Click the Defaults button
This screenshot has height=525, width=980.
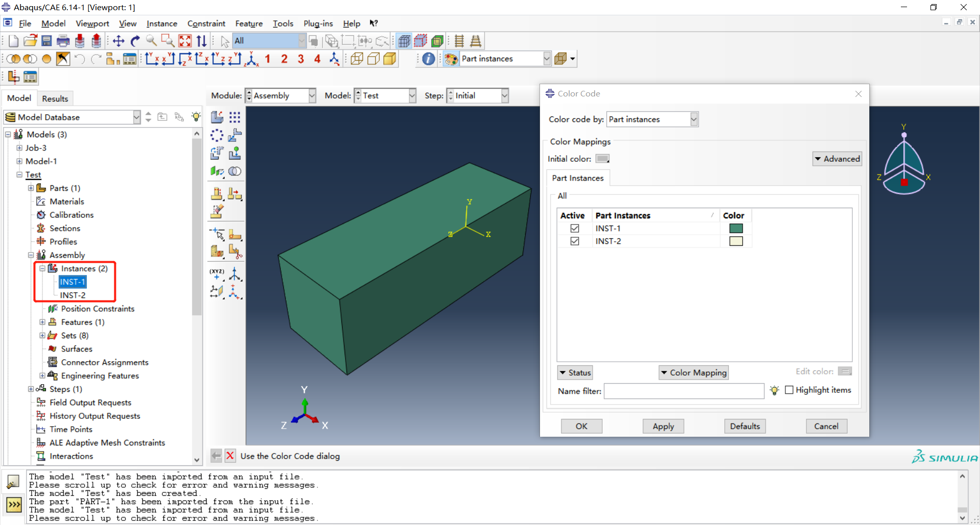click(745, 426)
